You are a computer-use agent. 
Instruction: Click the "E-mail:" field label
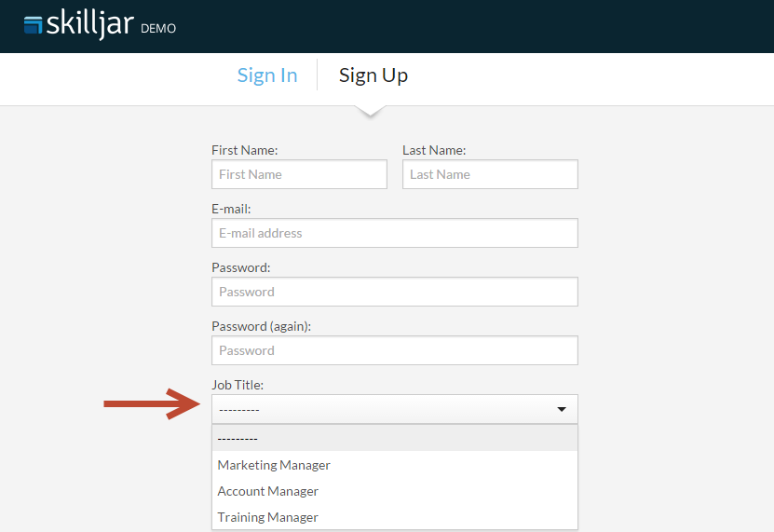click(231, 209)
